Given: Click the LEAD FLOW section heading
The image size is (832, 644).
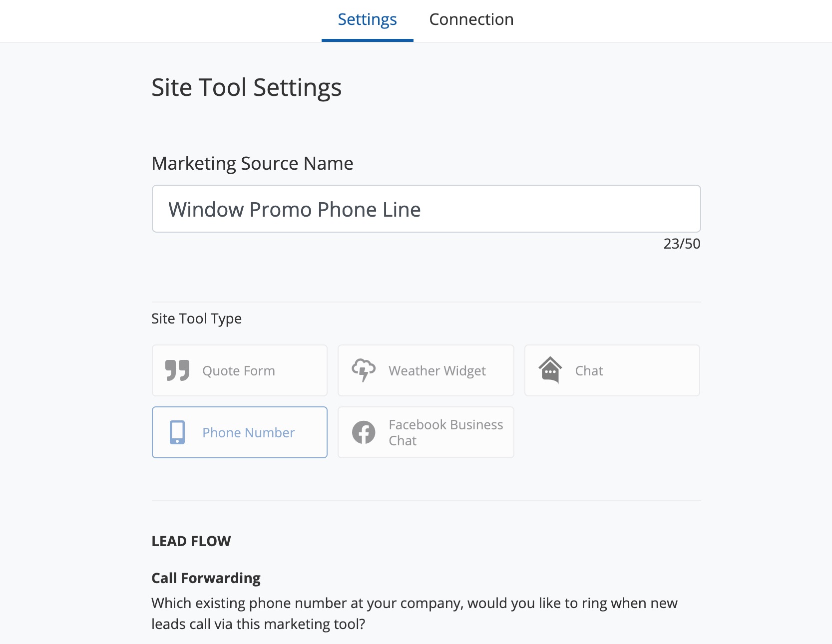Looking at the screenshot, I should [191, 541].
